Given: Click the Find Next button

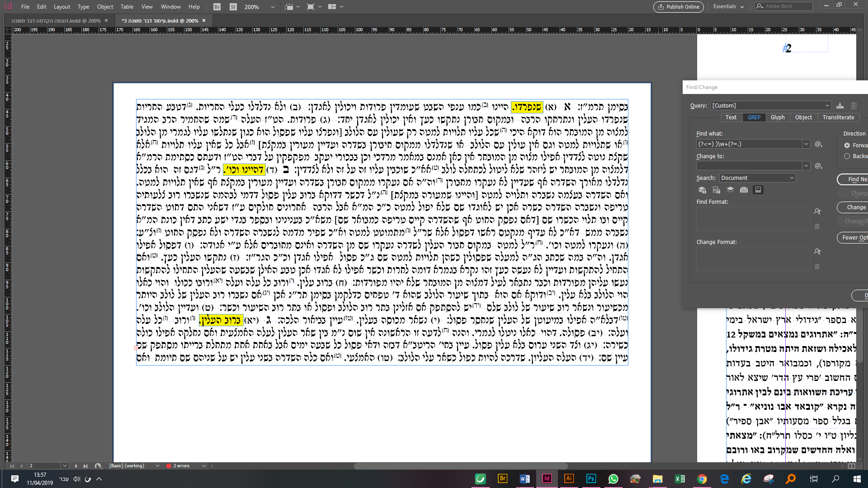Looking at the screenshot, I should [854, 179].
